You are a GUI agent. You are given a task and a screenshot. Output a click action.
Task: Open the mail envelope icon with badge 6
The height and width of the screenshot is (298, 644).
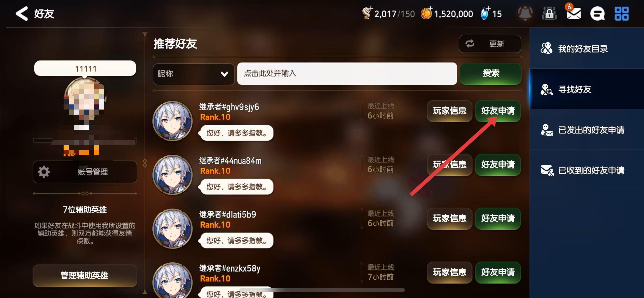pyautogui.click(x=574, y=13)
